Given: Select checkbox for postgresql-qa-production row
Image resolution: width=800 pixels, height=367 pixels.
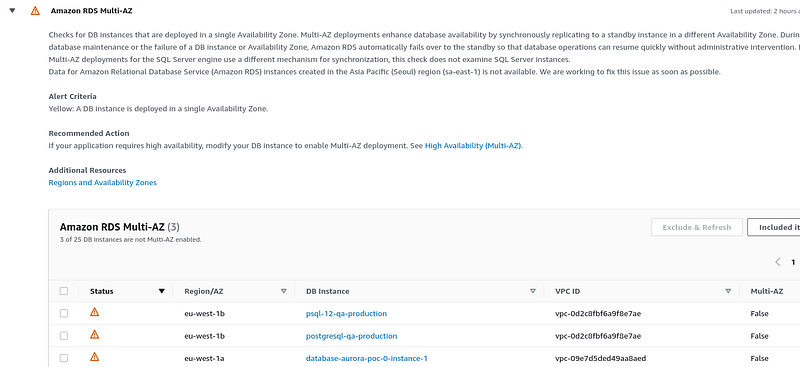Looking at the screenshot, I should coord(64,336).
